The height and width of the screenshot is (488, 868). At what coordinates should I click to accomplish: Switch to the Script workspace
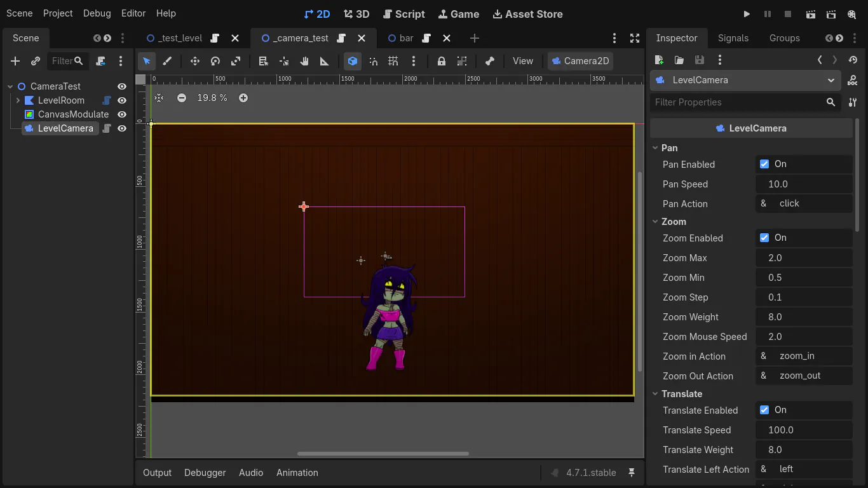404,14
